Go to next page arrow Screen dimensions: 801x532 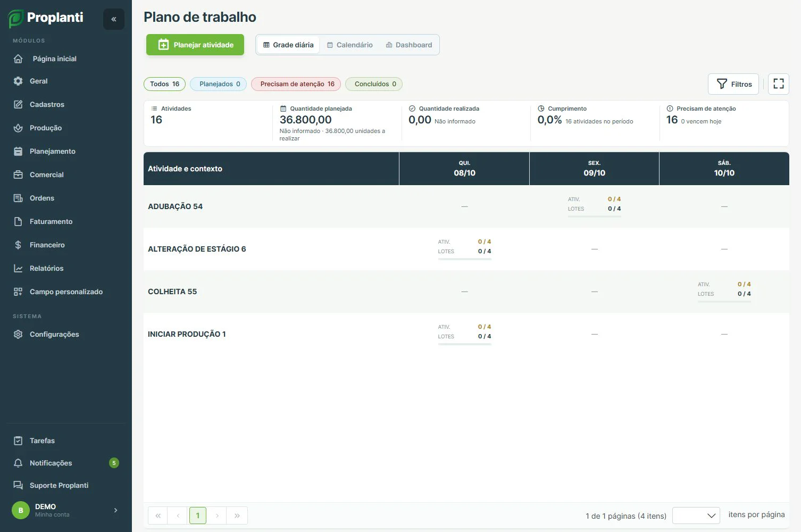[217, 516]
